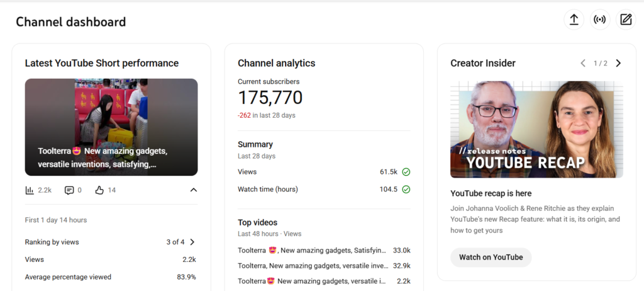The height and width of the screenshot is (291, 644).
Task: Click the current subscribers count 175,770
Action: point(270,98)
